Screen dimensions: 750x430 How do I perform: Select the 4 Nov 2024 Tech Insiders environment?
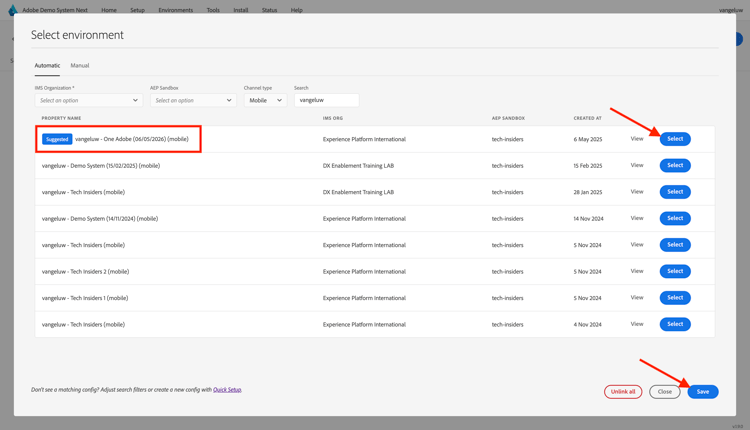point(675,324)
